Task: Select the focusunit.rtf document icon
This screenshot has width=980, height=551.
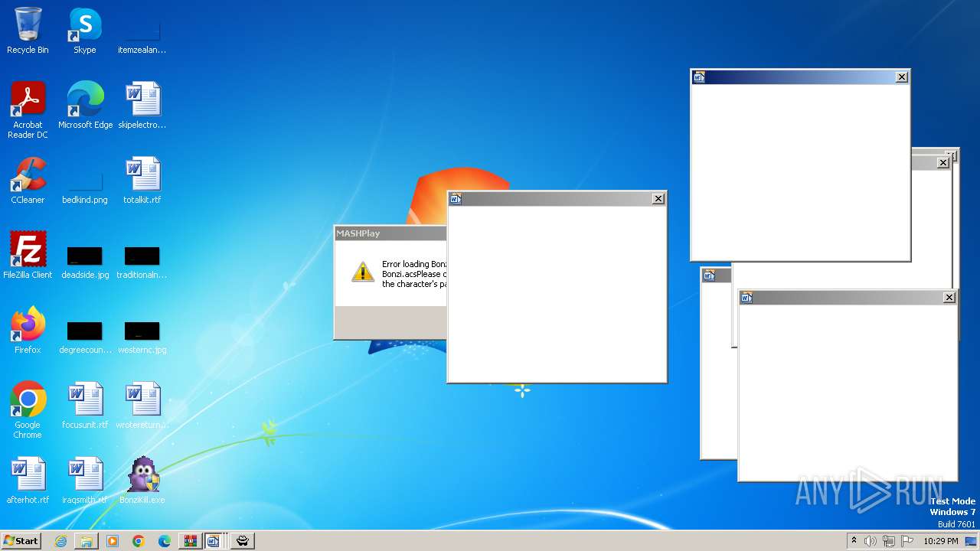Action: (85, 406)
